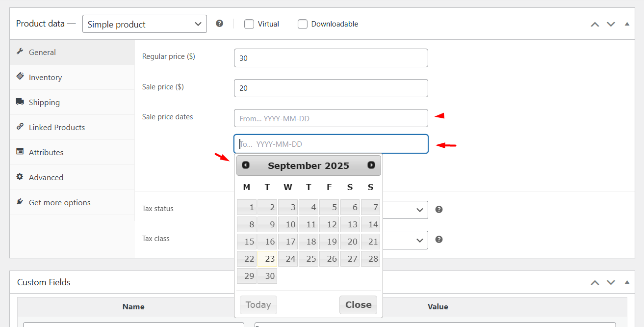Switch to the Shipping tab
Image resolution: width=644 pixels, height=327 pixels.
tap(44, 103)
